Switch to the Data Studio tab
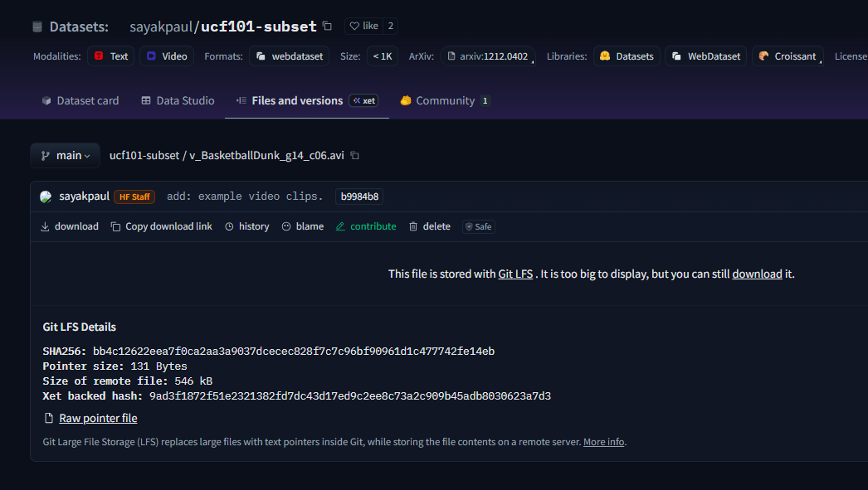This screenshot has height=490, width=868. [178, 100]
